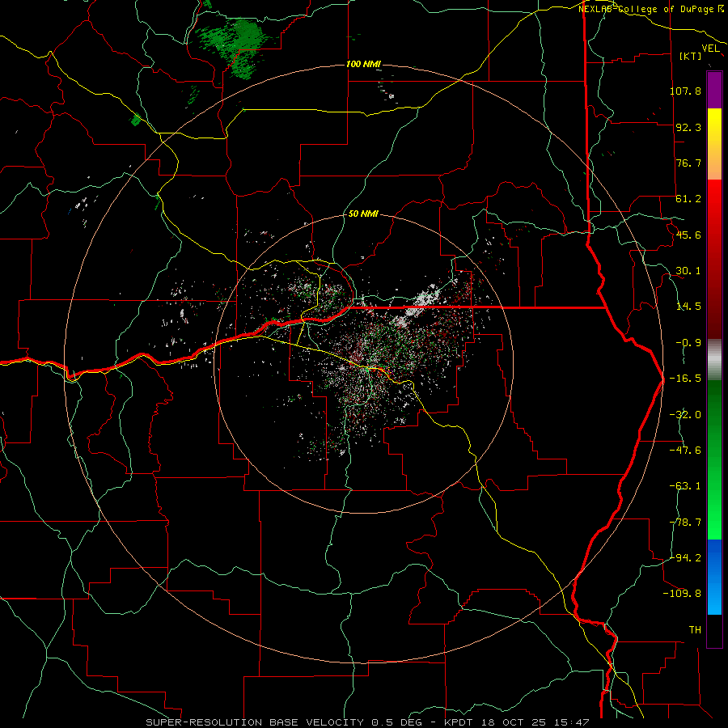
Task: Select the 30.1 velocity scale value
Action: [x=688, y=271]
